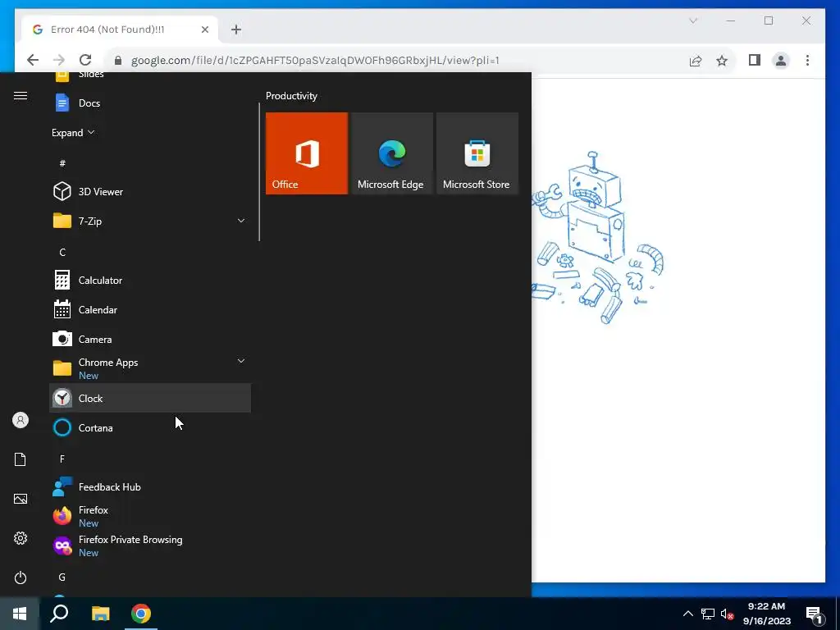Open the Microsoft Store tile
This screenshot has height=630, width=840.
477,153
